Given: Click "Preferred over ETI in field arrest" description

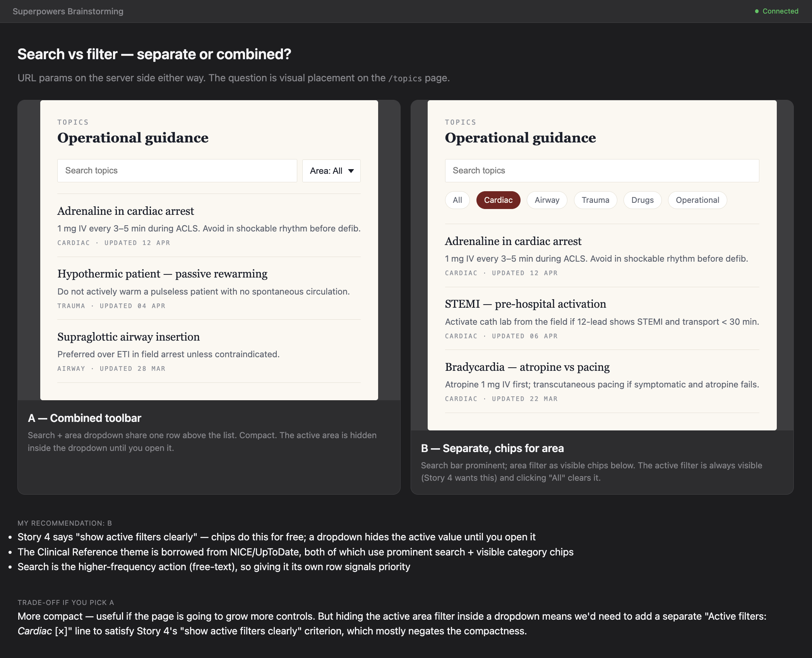Looking at the screenshot, I should [168, 354].
